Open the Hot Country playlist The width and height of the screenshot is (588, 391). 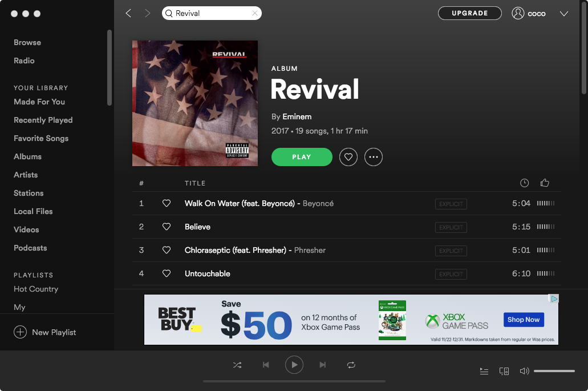(x=36, y=289)
